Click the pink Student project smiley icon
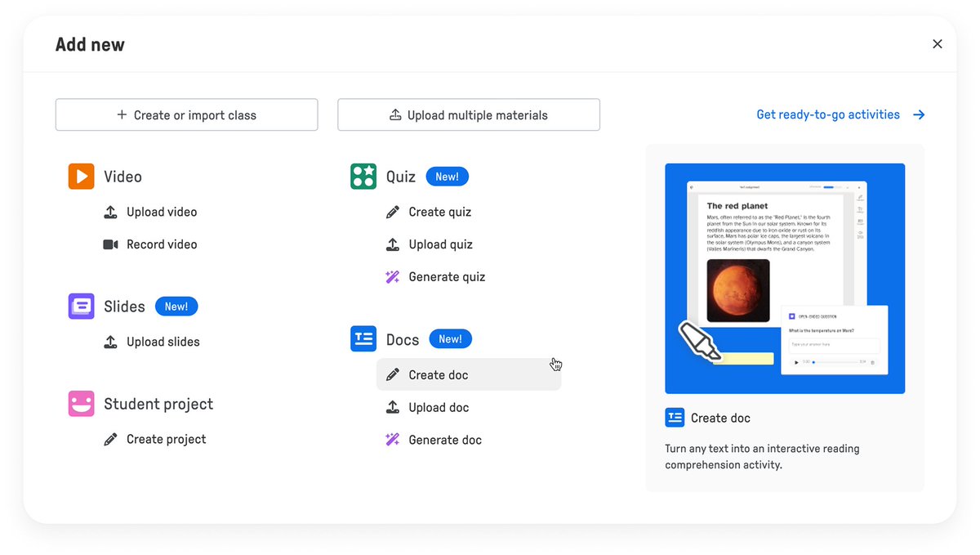 (81, 404)
